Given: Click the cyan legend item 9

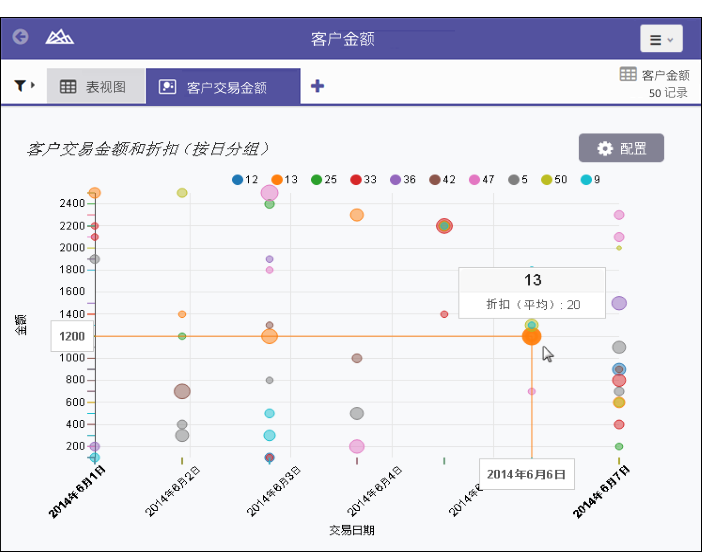Looking at the screenshot, I should pyautogui.click(x=590, y=180).
